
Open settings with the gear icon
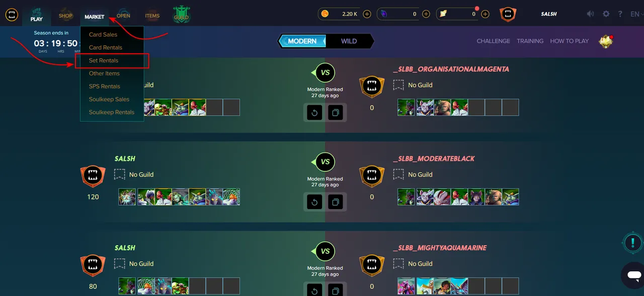coord(606,14)
